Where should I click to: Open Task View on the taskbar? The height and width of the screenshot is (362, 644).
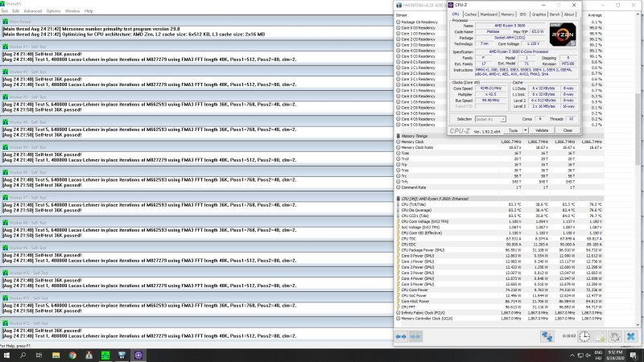coord(39,356)
